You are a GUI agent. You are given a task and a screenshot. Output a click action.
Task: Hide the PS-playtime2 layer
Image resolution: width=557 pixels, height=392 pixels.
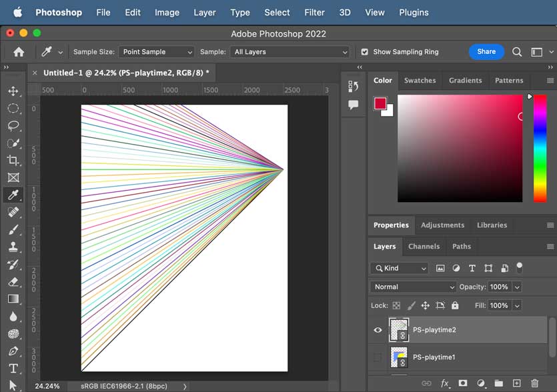pos(378,330)
